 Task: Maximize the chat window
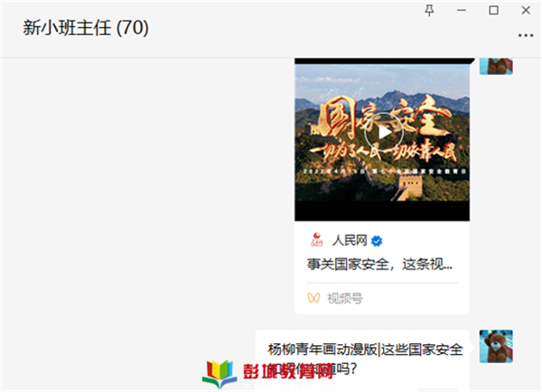[x=493, y=10]
